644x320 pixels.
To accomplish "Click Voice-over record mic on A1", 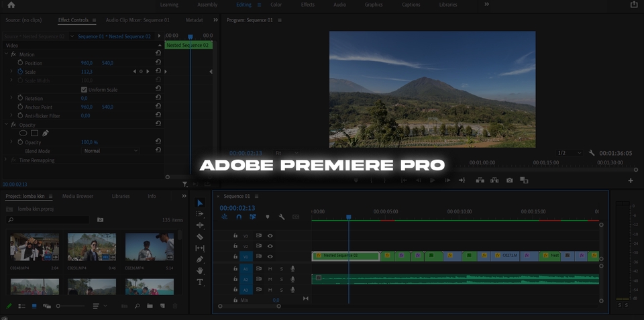I will [x=292, y=268].
